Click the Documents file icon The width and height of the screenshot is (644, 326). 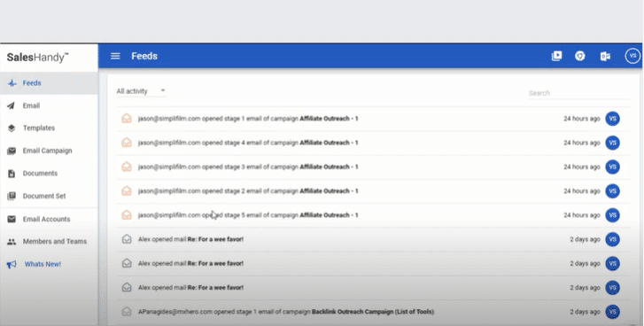tap(12, 174)
